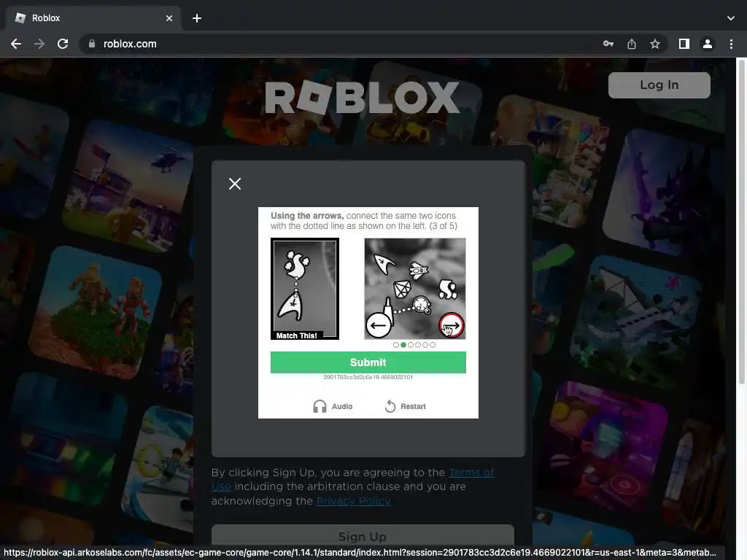Select the last progress dot
This screenshot has height=560, width=747.
click(x=433, y=345)
